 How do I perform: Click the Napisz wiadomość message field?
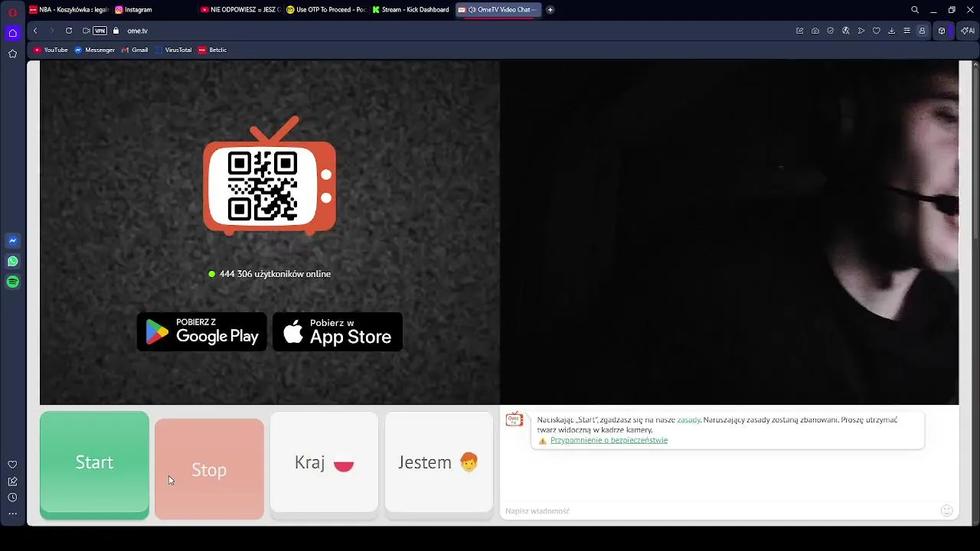point(720,510)
